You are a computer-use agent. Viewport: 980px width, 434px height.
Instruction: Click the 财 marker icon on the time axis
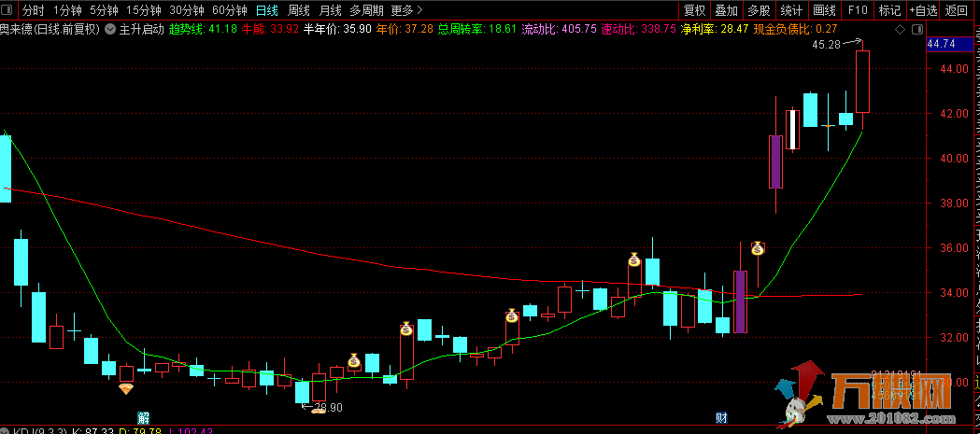tap(721, 417)
